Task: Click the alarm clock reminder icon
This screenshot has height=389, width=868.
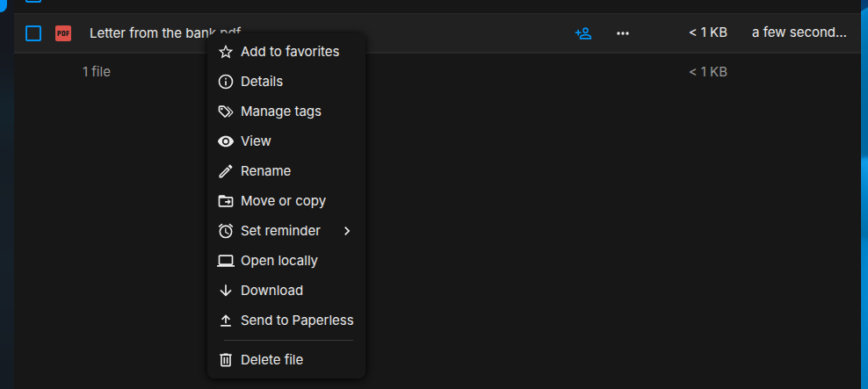Action: [x=225, y=231]
